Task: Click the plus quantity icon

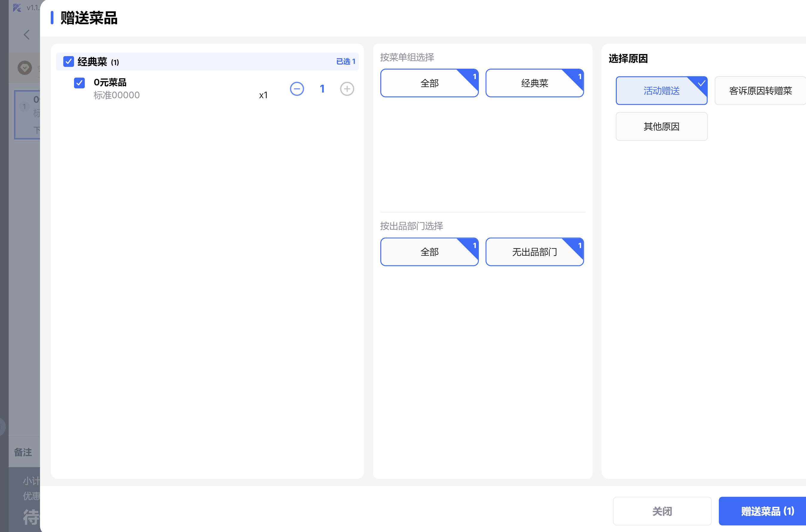Action: 347,89
